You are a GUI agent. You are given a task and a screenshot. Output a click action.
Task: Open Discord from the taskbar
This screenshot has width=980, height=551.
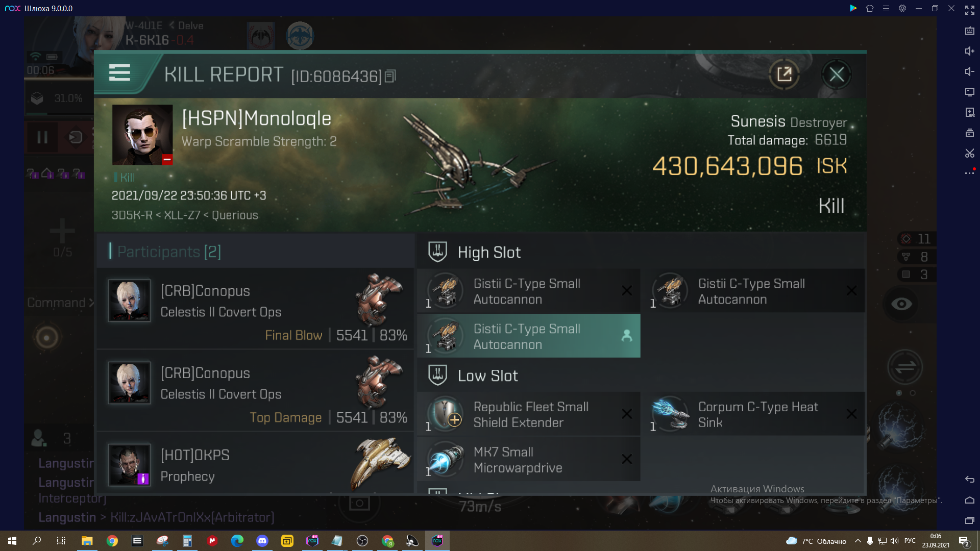pyautogui.click(x=262, y=541)
